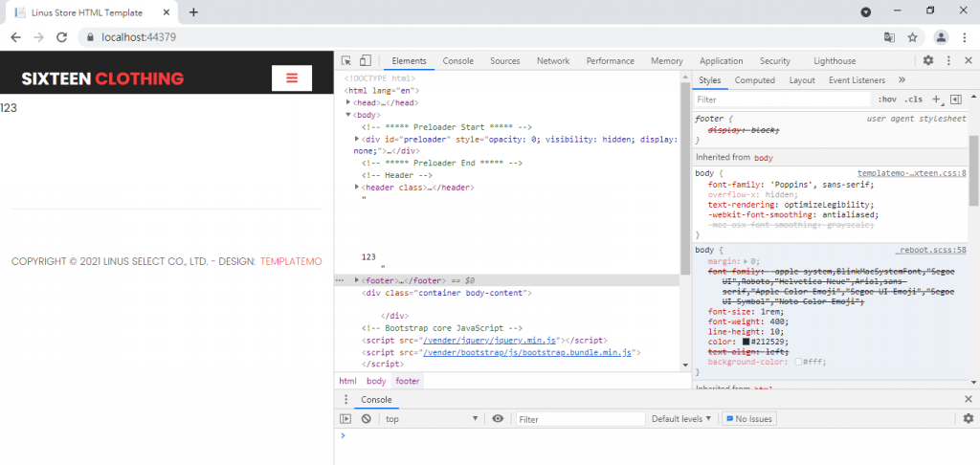Click the #fff background-color swatch
980x465 pixels.
tap(798, 362)
